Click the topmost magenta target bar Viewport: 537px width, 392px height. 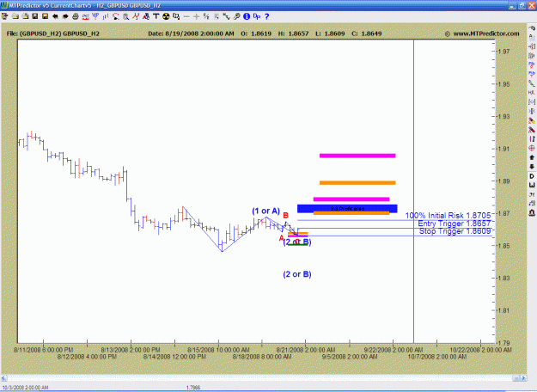click(x=357, y=156)
